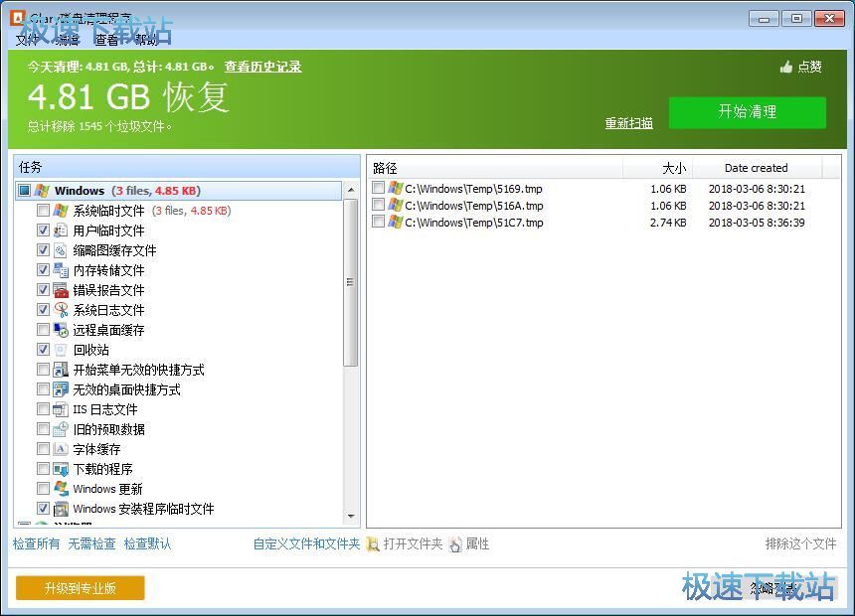Enable the 系统临时文件 checkbox
The width and height of the screenshot is (855, 616).
[x=43, y=210]
